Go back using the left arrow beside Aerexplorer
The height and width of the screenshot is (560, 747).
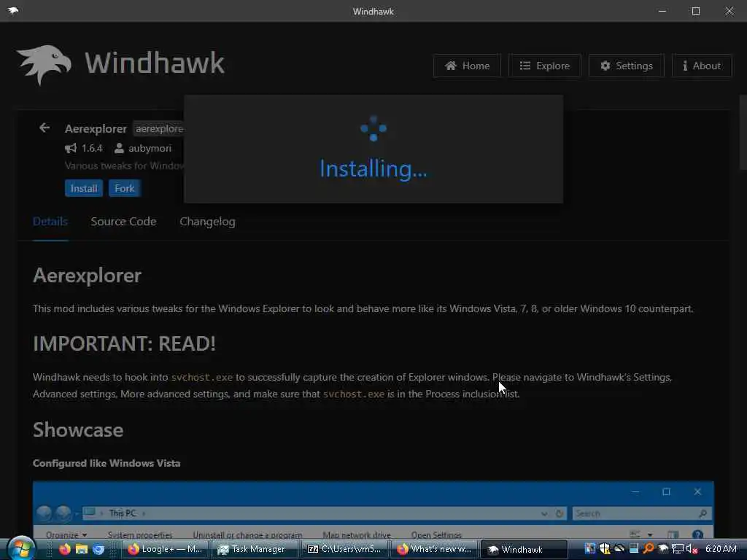tap(44, 128)
